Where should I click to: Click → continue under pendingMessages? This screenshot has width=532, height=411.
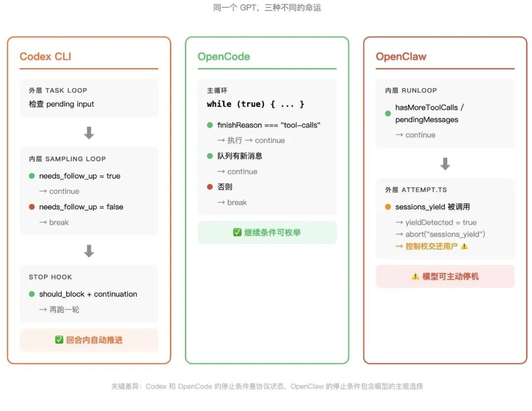[416, 135]
